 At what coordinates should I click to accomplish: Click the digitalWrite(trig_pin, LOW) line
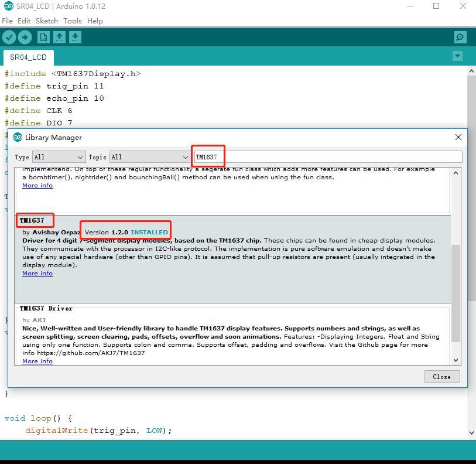tap(98, 431)
